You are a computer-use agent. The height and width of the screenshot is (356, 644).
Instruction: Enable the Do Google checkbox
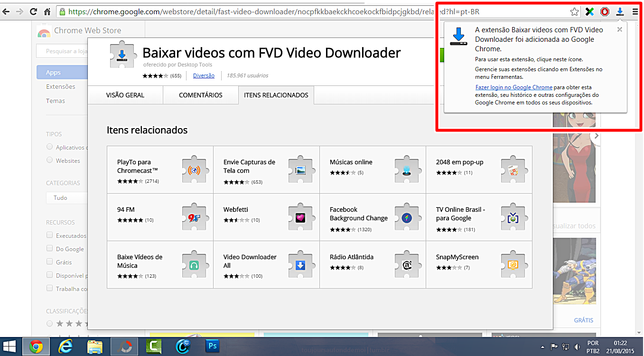(x=50, y=248)
